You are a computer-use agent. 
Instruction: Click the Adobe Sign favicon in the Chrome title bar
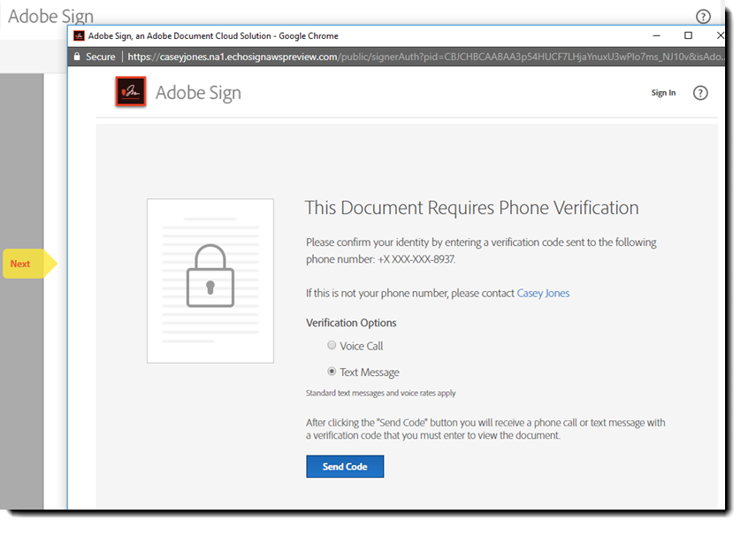[79, 36]
